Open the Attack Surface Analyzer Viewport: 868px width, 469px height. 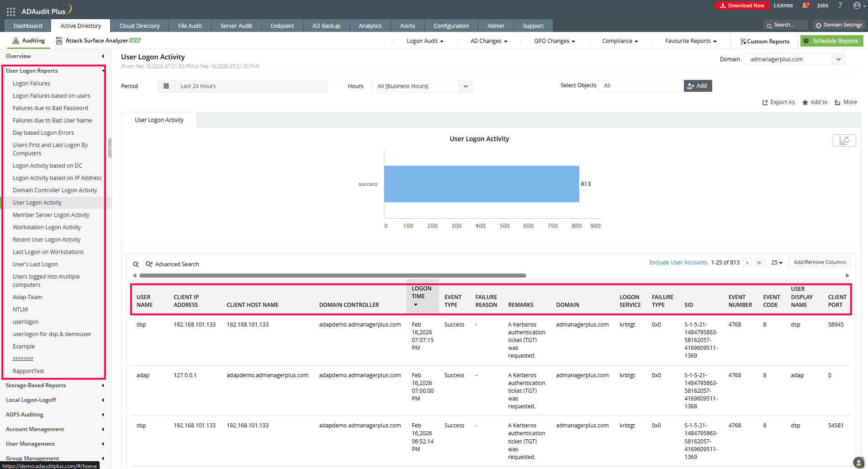(x=98, y=40)
